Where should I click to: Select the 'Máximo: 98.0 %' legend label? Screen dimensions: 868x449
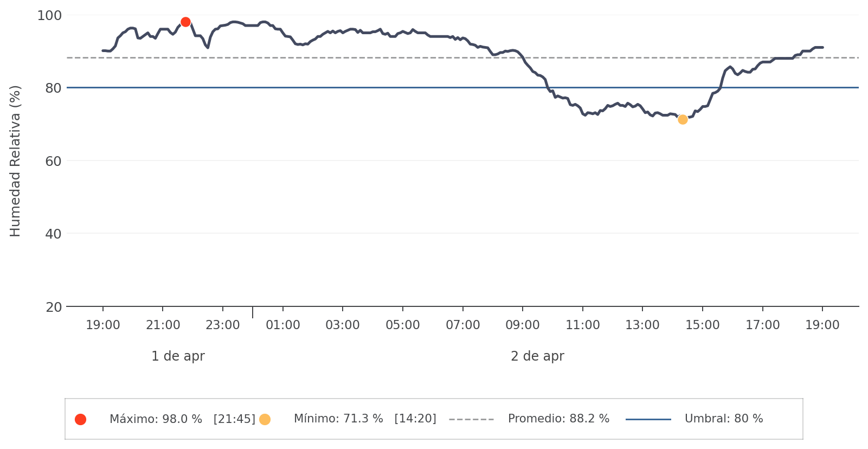point(156,419)
